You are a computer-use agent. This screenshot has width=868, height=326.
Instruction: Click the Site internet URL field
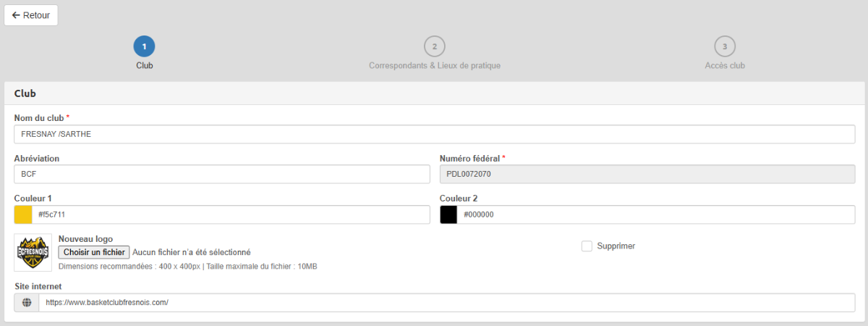446,303
